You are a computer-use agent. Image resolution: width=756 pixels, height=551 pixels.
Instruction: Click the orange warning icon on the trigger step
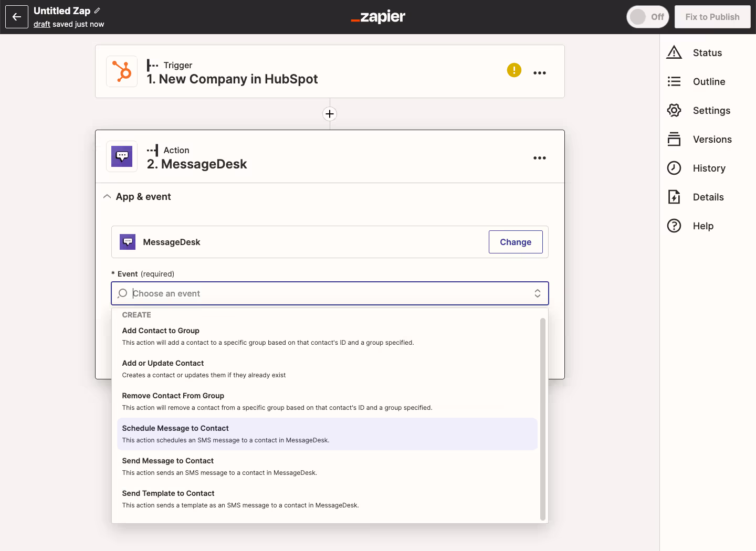[514, 70]
